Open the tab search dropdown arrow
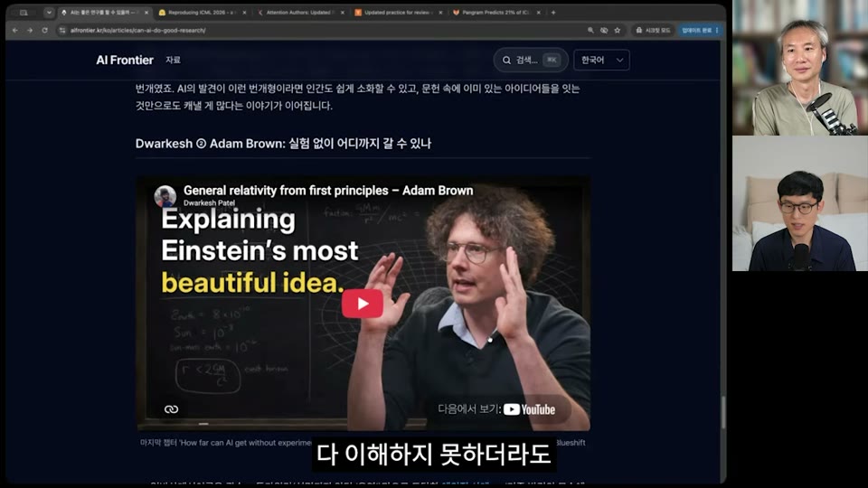Viewport: 868px width, 488px height. coord(49,12)
